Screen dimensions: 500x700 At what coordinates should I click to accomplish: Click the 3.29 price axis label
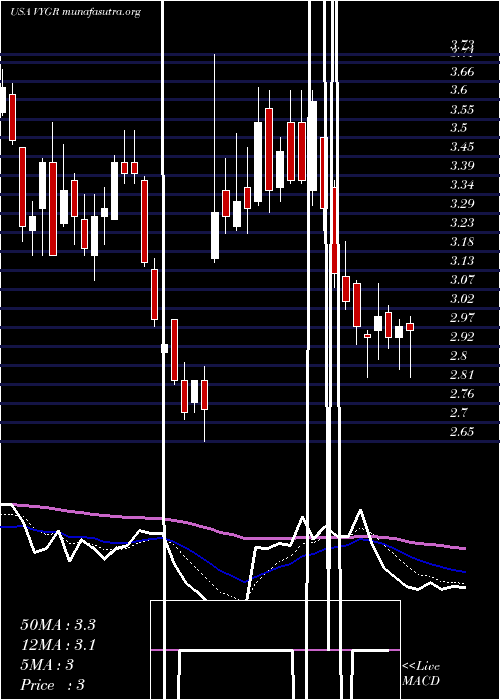462,204
